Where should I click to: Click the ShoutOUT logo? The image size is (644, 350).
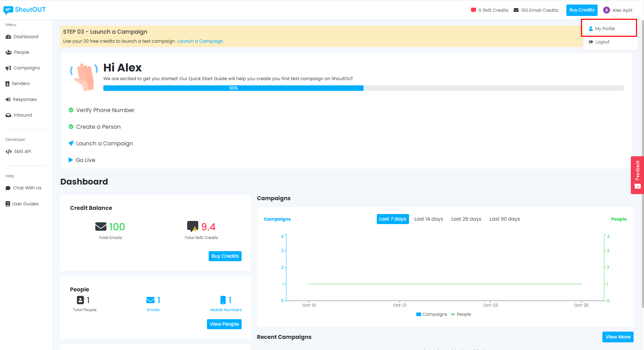tap(25, 10)
